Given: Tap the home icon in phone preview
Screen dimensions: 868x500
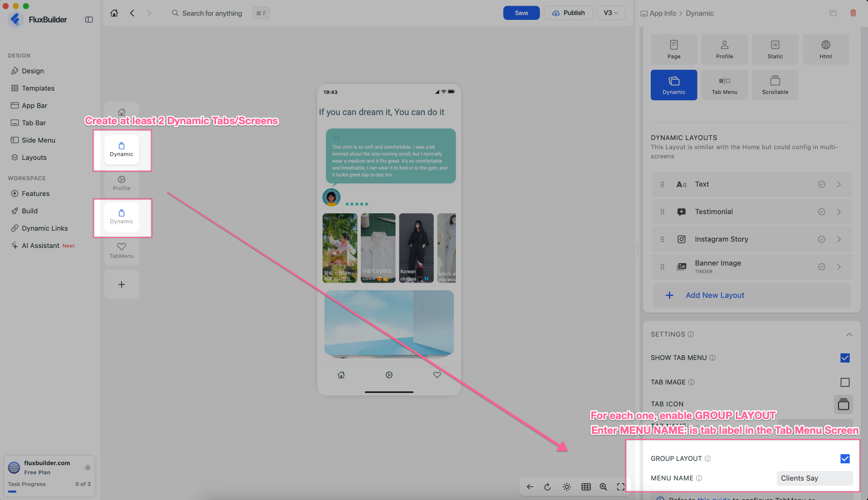Looking at the screenshot, I should pos(341,375).
